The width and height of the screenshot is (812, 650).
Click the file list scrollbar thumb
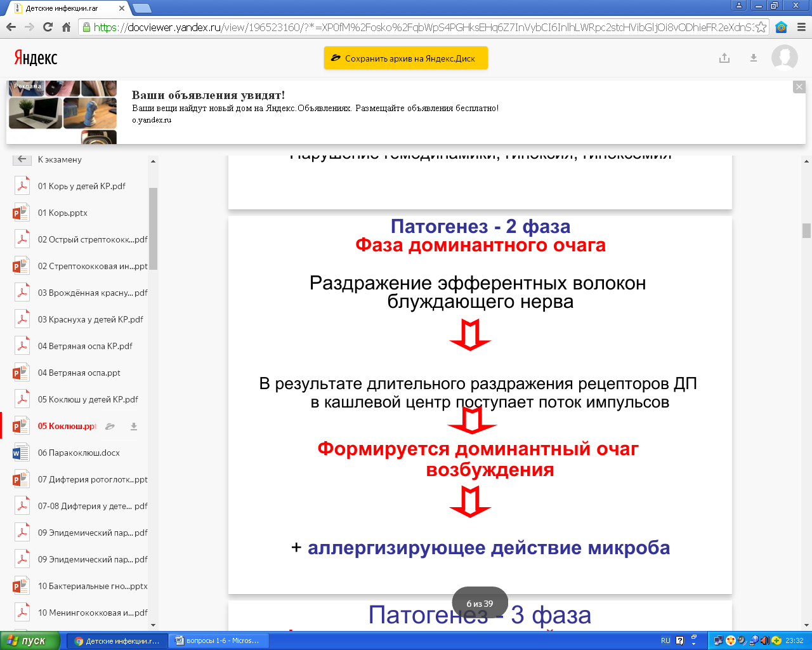[153, 229]
